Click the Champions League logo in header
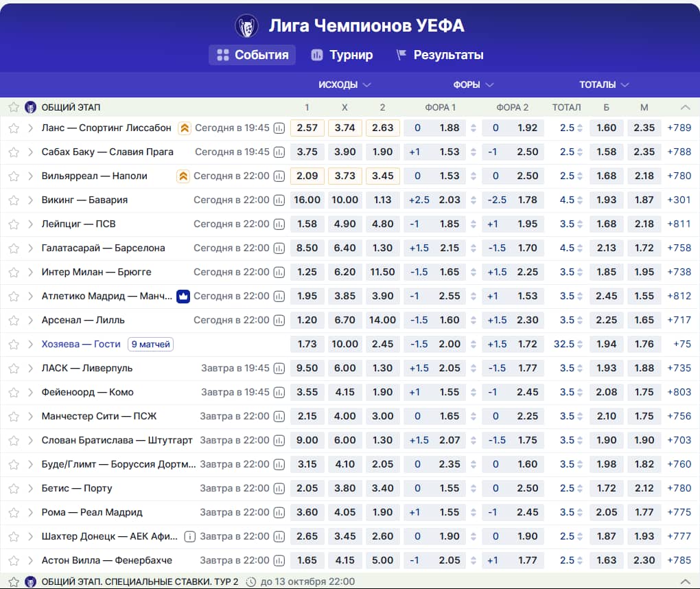 (x=247, y=26)
